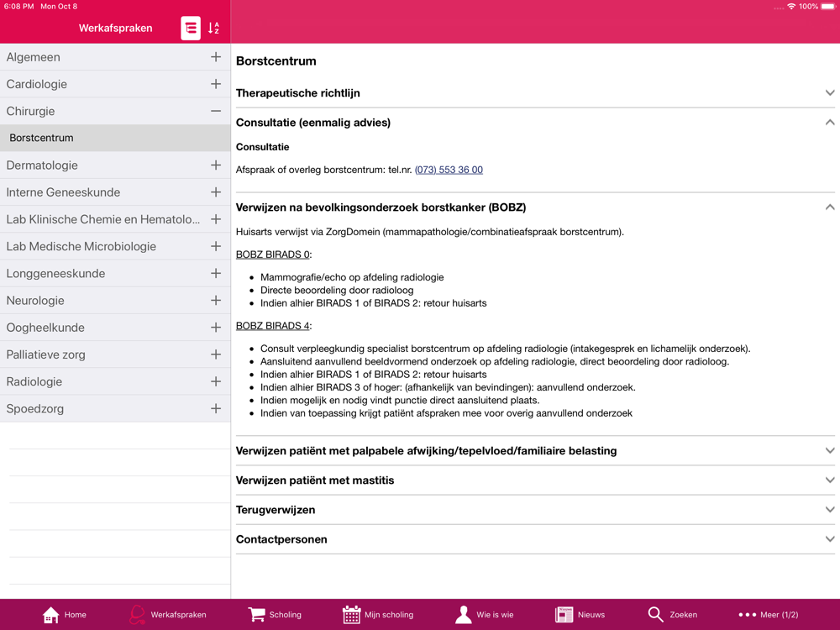Expand the Spoedzorg plus icon
Viewport: 840px width, 630px height.
tap(216, 408)
